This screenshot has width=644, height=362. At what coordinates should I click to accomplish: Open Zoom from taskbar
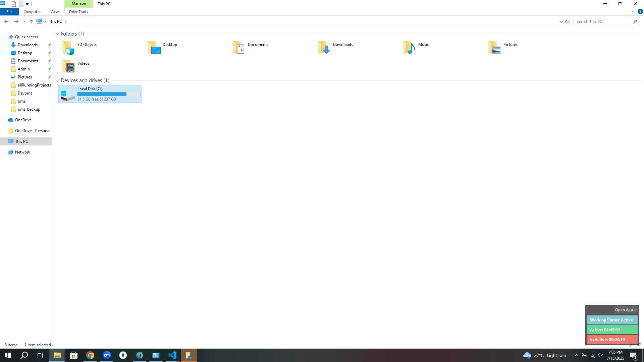(107, 355)
